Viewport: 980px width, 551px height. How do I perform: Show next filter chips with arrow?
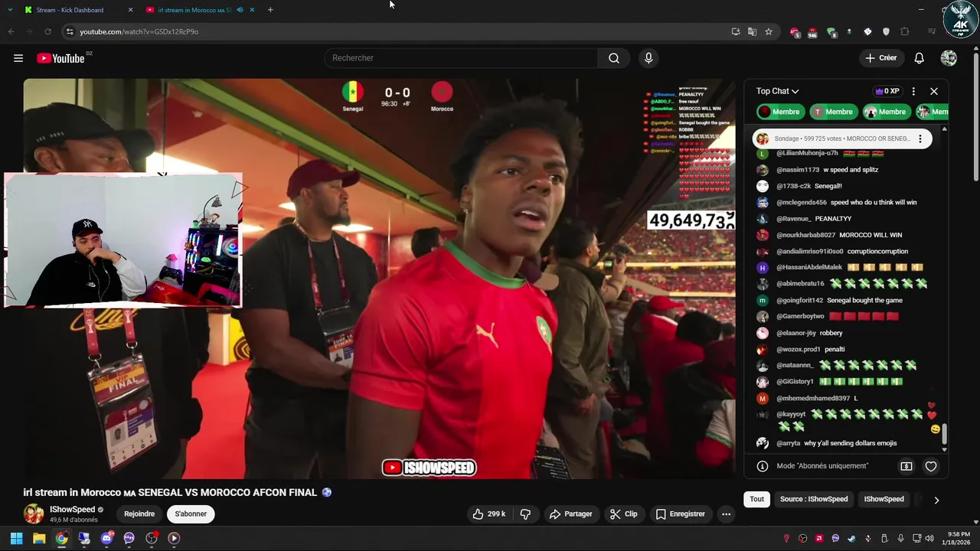point(936,500)
